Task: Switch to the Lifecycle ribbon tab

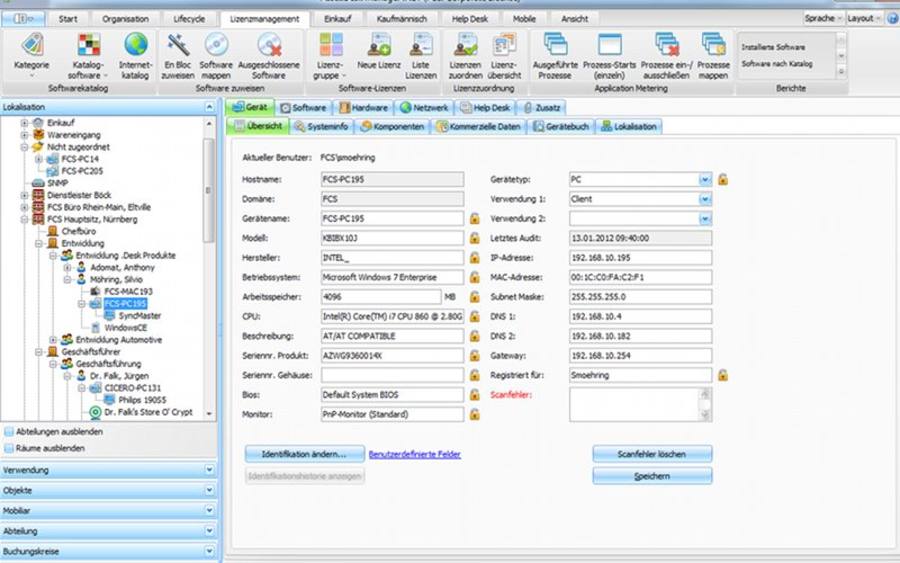Action: tap(189, 19)
